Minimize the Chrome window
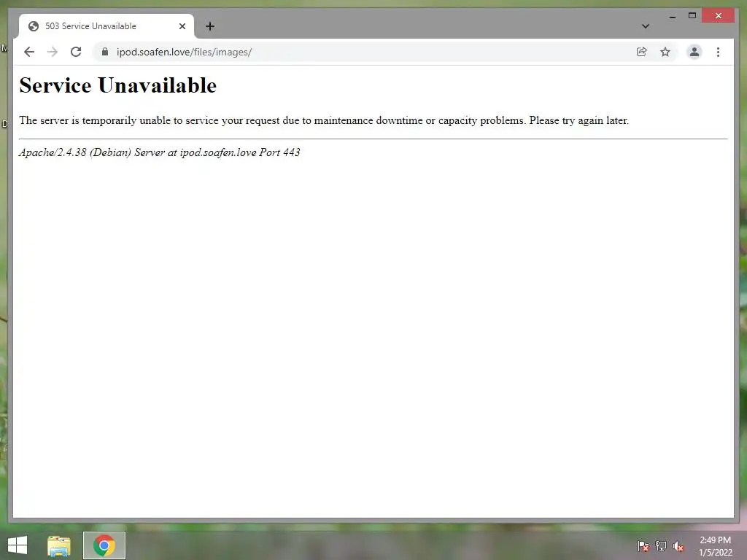Image resolution: width=747 pixels, height=560 pixels. click(x=672, y=16)
